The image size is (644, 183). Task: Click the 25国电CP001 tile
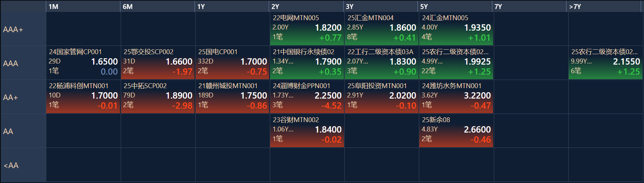pos(232,62)
